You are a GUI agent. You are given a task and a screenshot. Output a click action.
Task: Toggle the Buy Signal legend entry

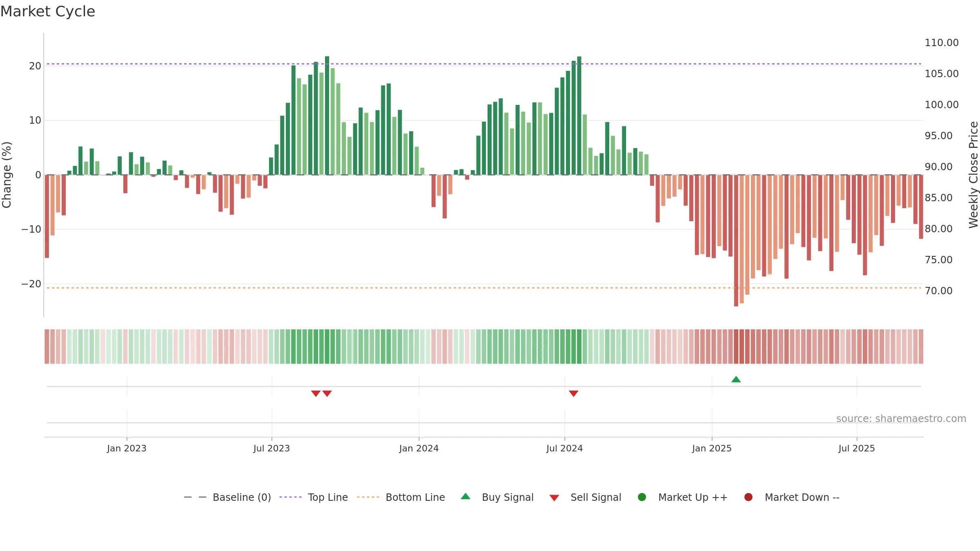coord(497,497)
